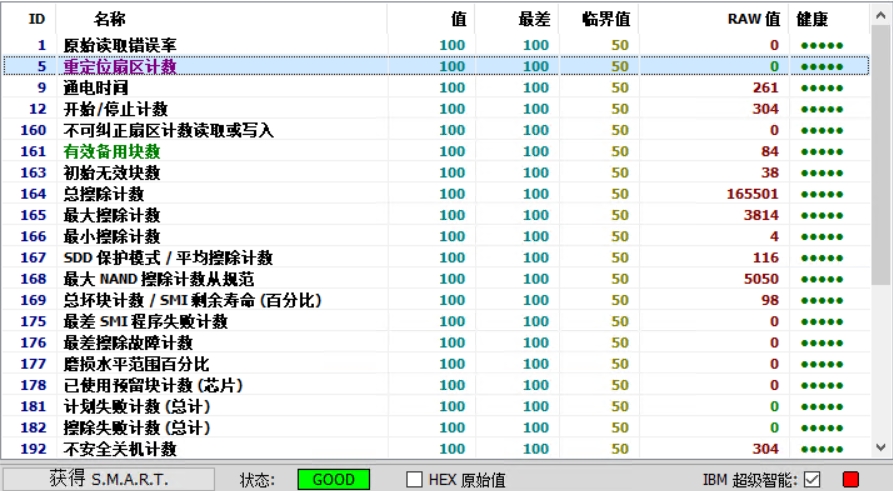
Task: Sort by the 名称 column header
Action: point(110,18)
